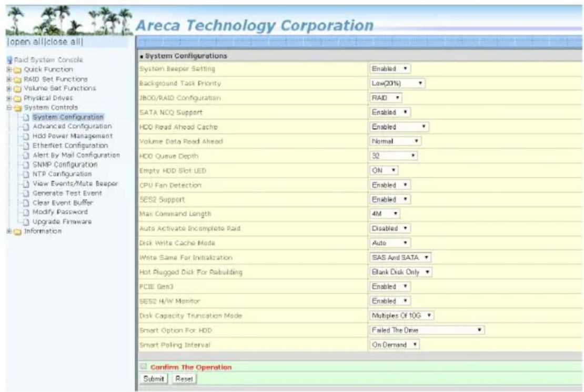Expand the RAID Set Functions tree node
This screenshot has width=584, height=392.
(x=9, y=79)
